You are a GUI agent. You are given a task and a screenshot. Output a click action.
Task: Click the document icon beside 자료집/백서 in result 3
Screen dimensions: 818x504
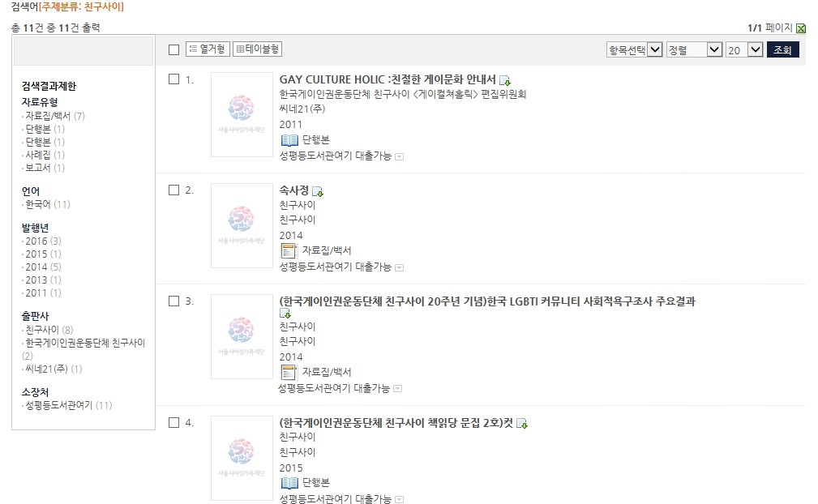pos(289,372)
